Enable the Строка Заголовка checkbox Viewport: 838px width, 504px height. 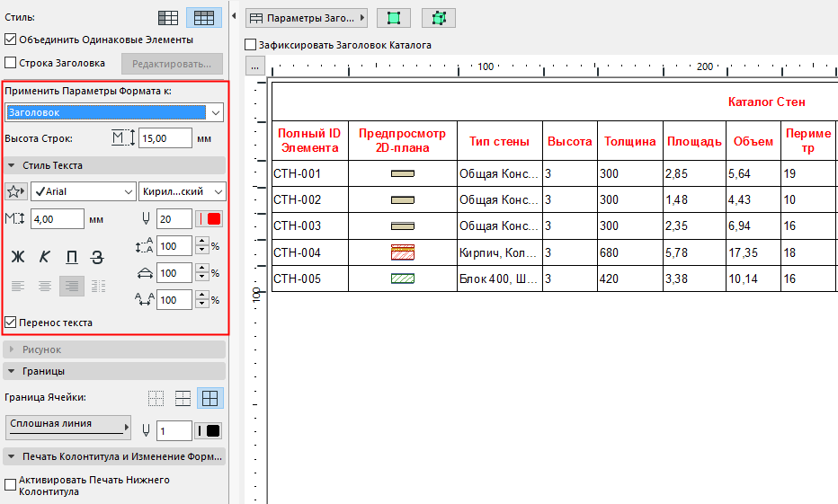point(10,63)
